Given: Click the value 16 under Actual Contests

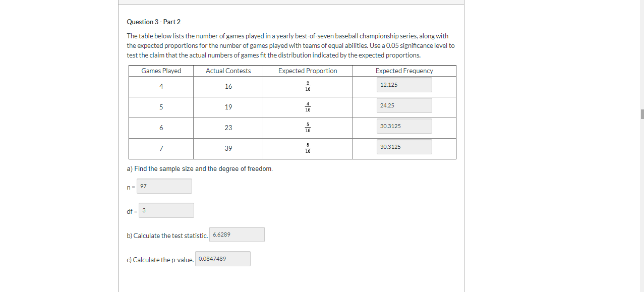Looking at the screenshot, I should [228, 86].
